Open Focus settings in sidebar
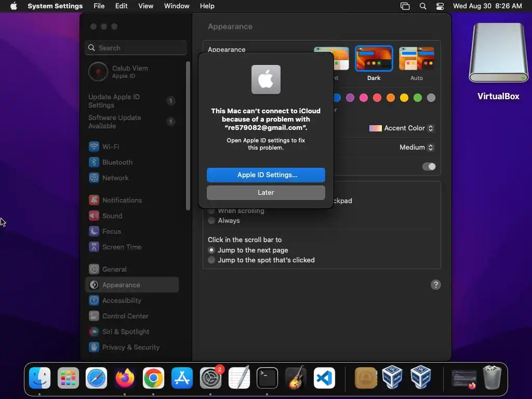The height and width of the screenshot is (399, 532). (132, 231)
